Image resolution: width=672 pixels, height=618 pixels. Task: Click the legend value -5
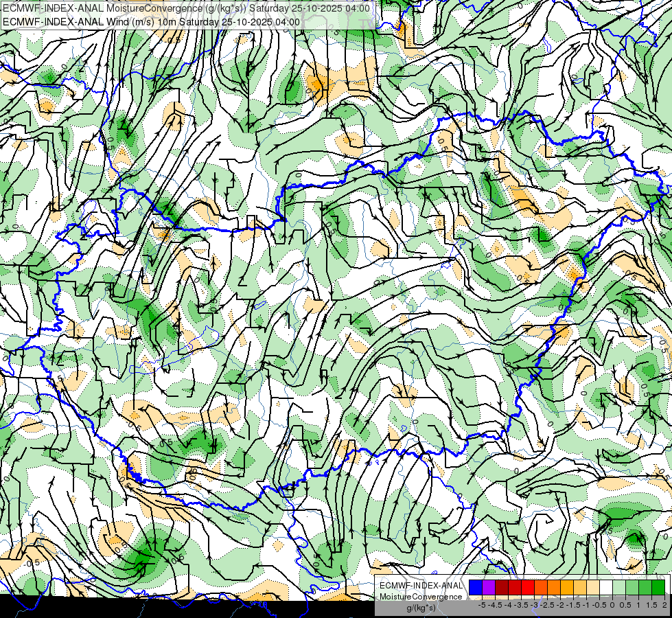482,605
